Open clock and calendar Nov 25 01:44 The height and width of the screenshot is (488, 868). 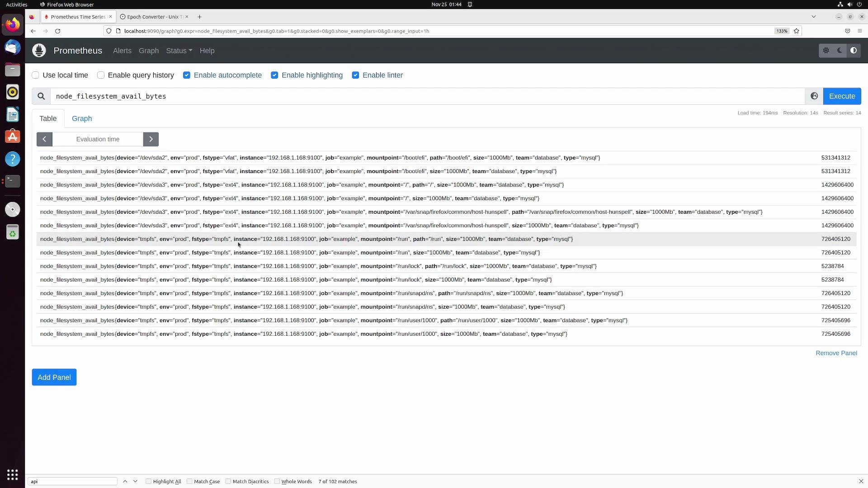446,5
